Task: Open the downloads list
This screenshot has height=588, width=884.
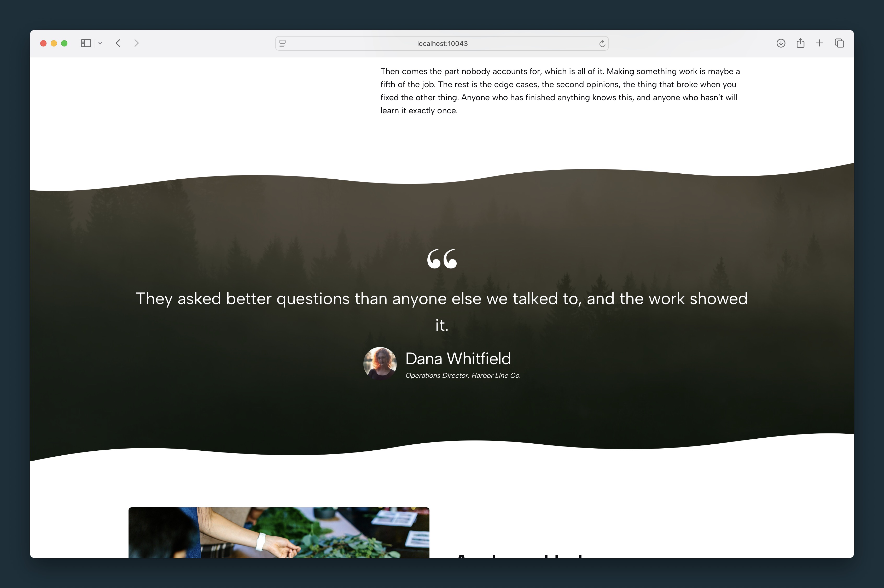Action: (x=781, y=43)
